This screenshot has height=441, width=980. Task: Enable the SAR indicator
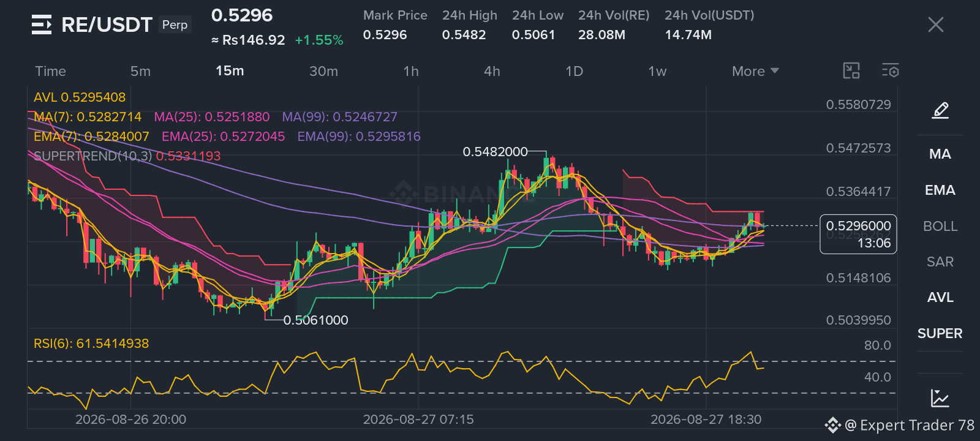[x=940, y=262]
